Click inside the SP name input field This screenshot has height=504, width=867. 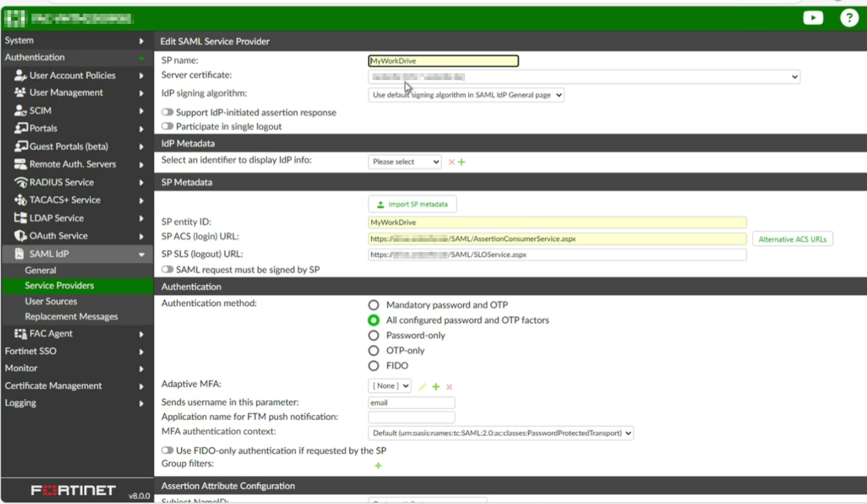tap(443, 60)
